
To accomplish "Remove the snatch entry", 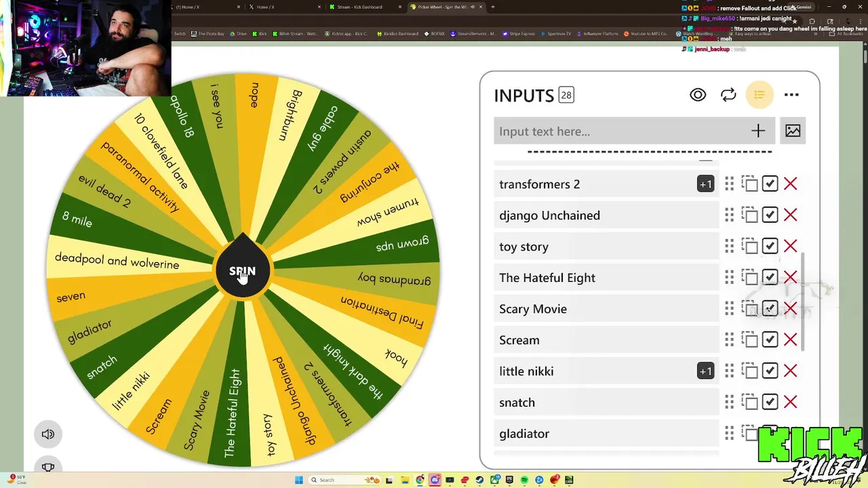I will (x=790, y=402).
